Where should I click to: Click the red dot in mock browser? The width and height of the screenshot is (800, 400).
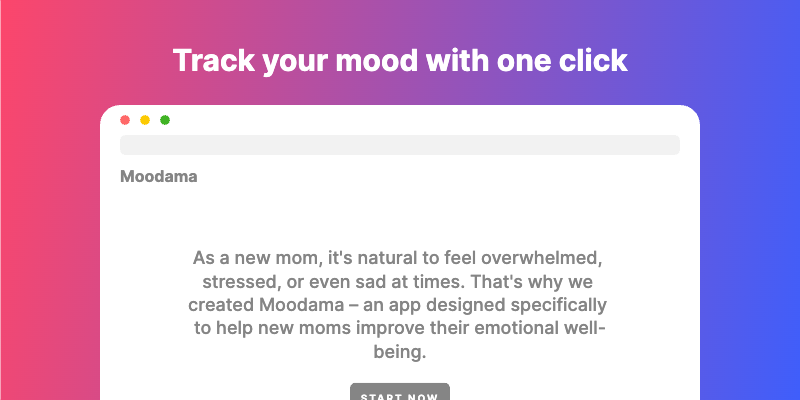125,120
